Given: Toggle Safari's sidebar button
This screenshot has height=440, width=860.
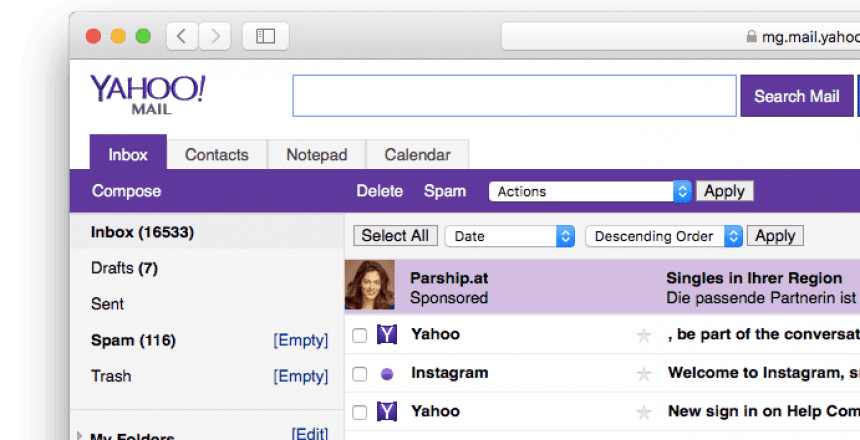Looking at the screenshot, I should pyautogui.click(x=265, y=36).
